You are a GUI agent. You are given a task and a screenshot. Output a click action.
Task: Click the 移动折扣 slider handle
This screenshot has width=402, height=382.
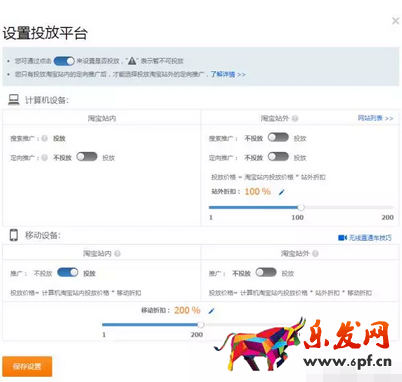201,324
